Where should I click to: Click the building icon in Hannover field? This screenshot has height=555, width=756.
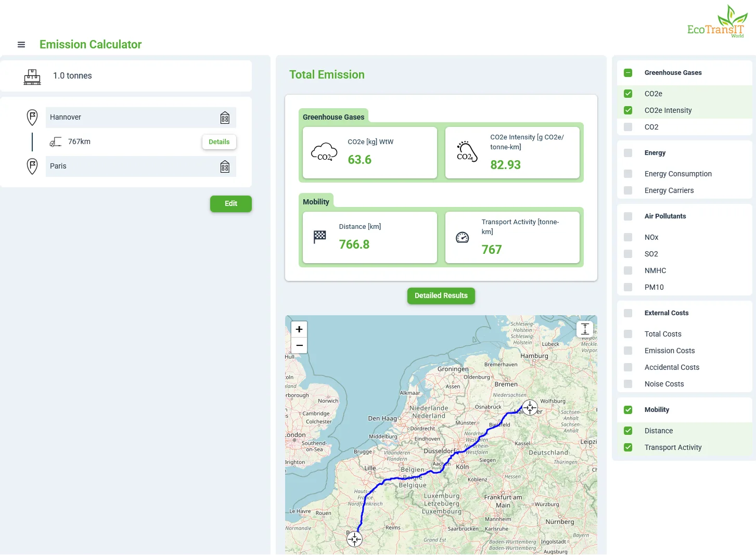click(225, 118)
